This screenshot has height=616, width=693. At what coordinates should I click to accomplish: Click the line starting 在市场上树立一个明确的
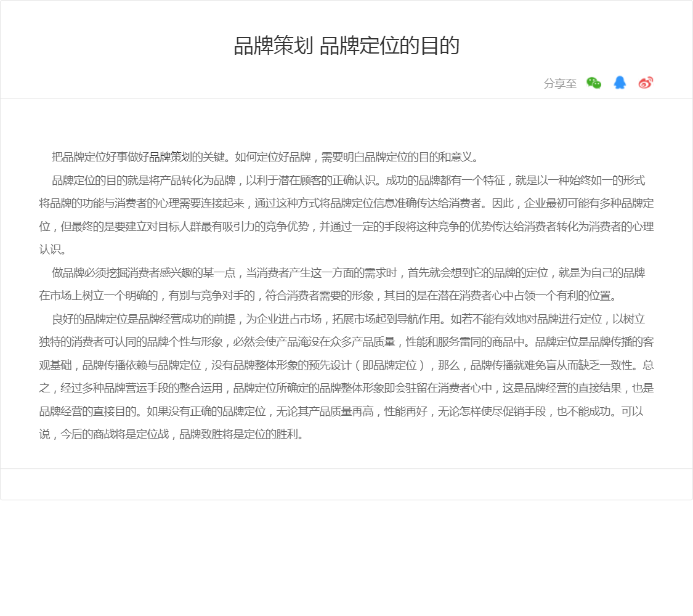point(328,296)
